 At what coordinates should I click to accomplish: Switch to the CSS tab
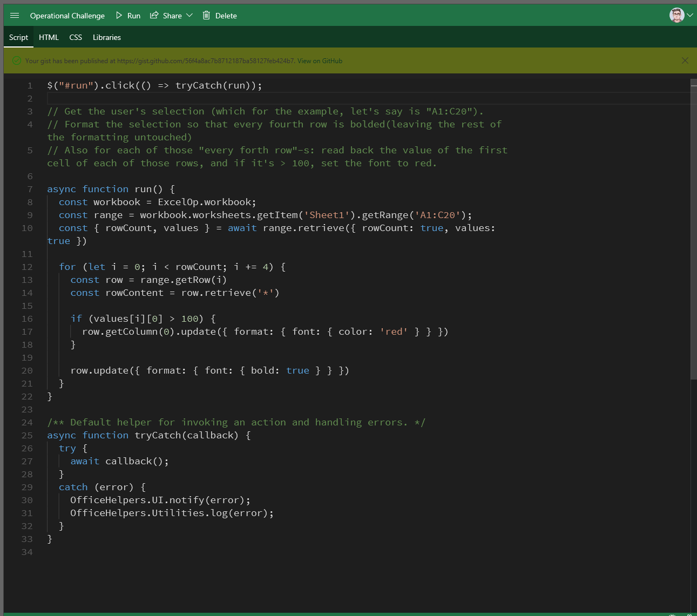click(75, 37)
